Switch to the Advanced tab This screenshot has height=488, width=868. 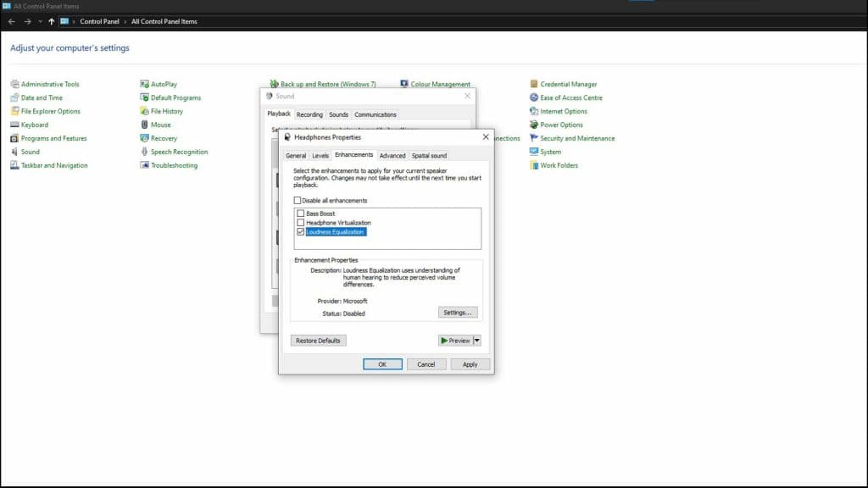[392, 156]
